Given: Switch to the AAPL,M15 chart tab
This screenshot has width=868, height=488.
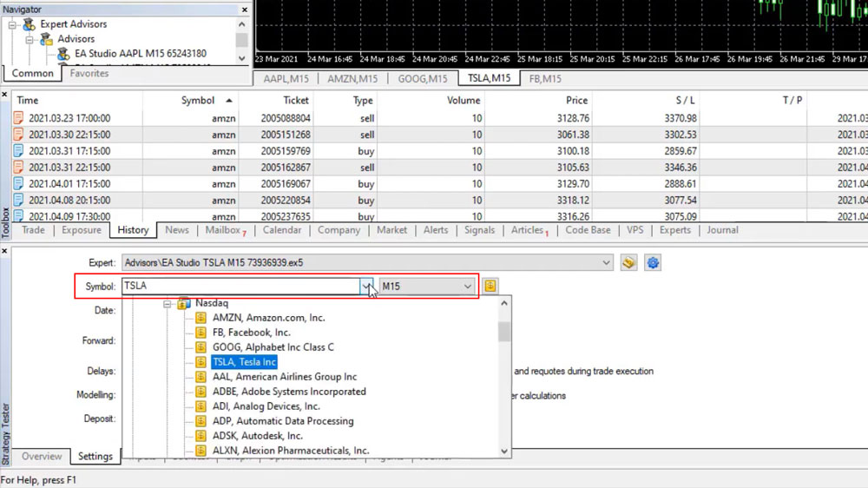Looking at the screenshot, I should click(x=286, y=79).
